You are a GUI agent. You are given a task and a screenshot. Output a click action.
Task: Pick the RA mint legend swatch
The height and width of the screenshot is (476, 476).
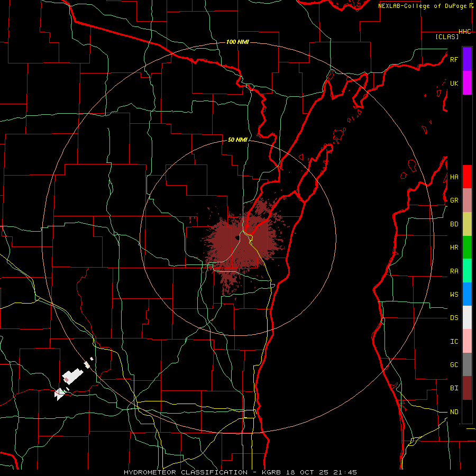(467, 271)
